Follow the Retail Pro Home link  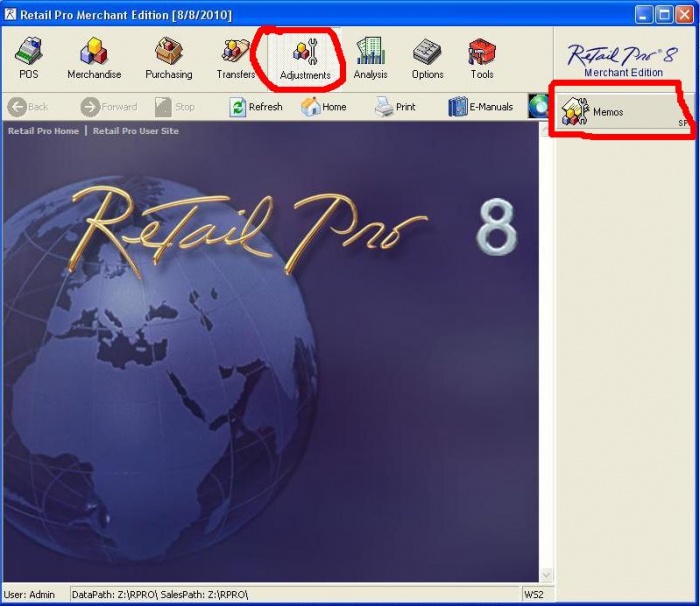tap(43, 131)
